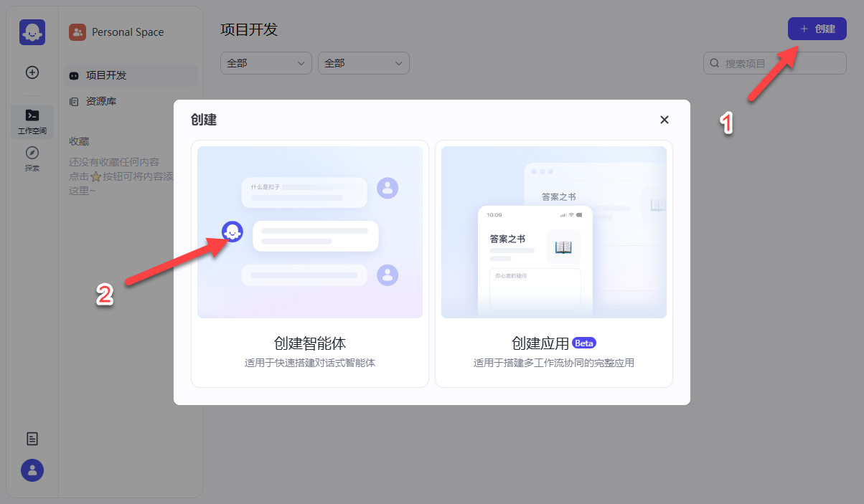Click the 创建 create button
Viewport: 864px width, 504px height.
click(x=817, y=29)
